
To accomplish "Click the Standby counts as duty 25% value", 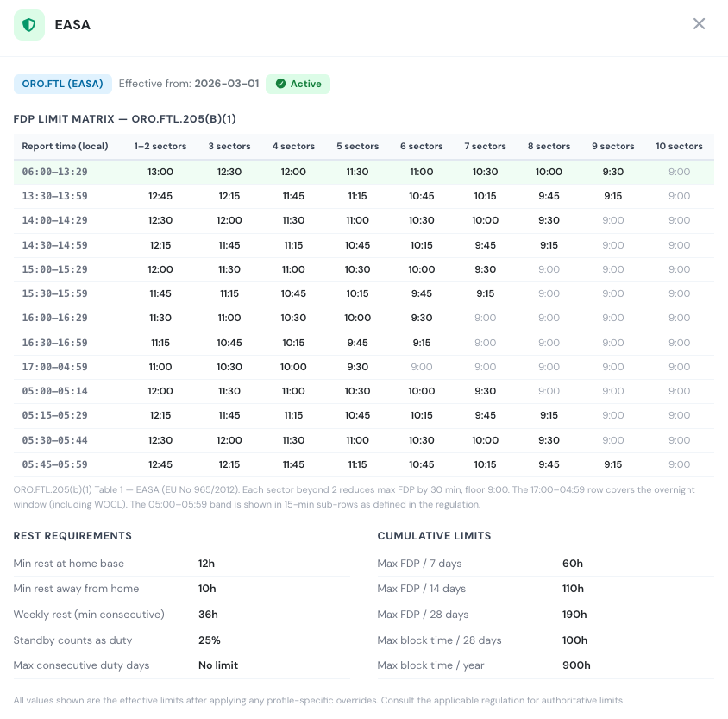I will [210, 640].
